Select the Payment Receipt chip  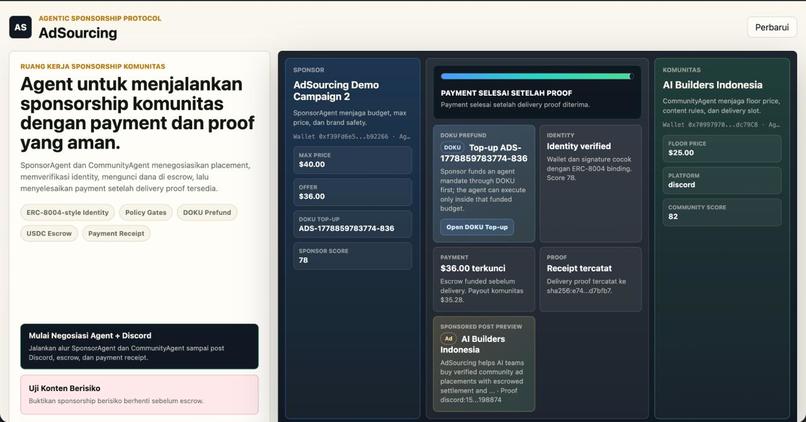tap(116, 233)
